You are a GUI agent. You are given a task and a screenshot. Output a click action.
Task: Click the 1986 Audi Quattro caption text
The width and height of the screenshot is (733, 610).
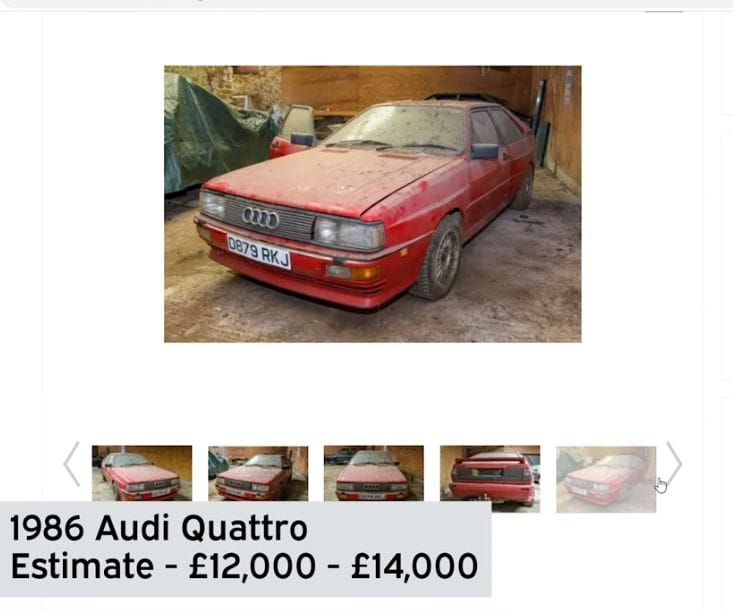pyautogui.click(x=158, y=528)
